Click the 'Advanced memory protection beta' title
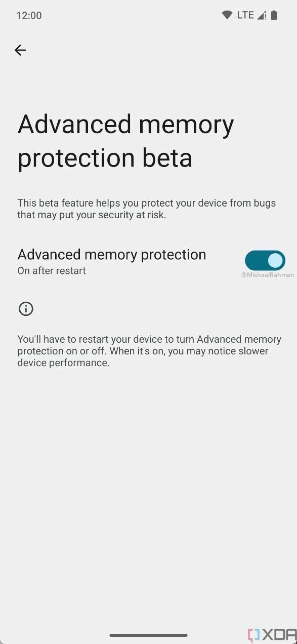Viewport: 297px width, 644px height. (125, 141)
